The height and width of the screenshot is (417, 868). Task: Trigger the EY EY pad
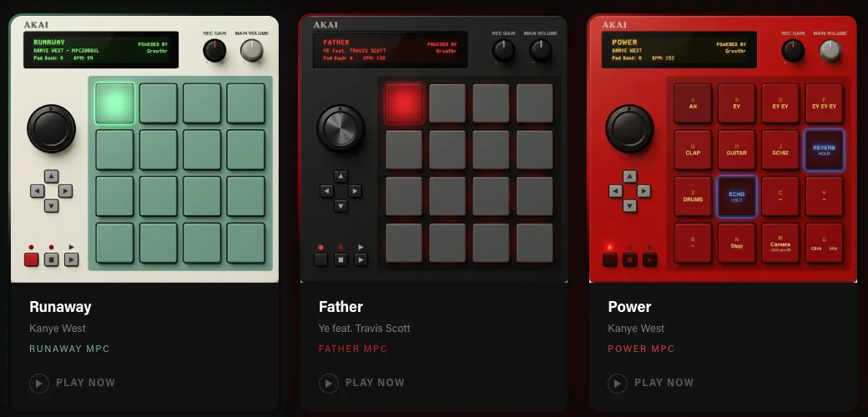[780, 103]
